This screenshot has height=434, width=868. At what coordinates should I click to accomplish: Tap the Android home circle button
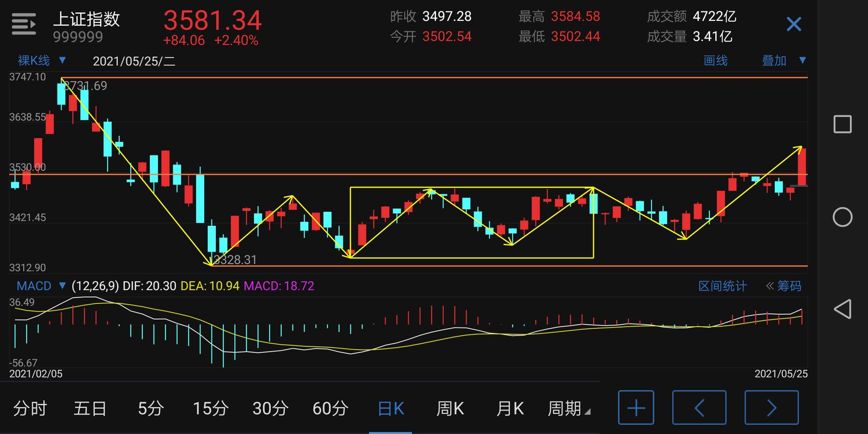coord(842,217)
